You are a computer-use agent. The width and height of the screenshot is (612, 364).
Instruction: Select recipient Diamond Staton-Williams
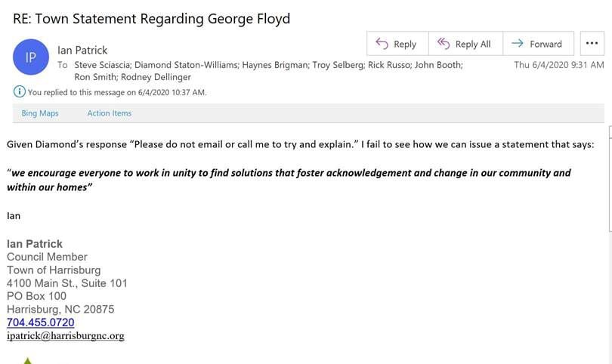[x=186, y=65]
